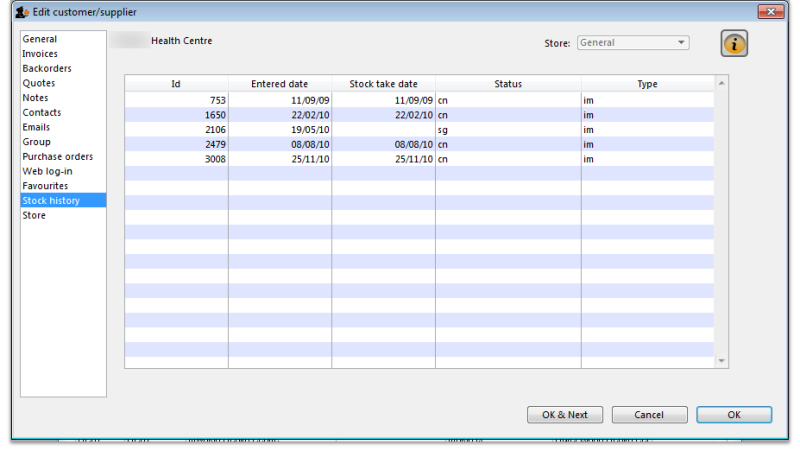Click the Cancel button
Image resolution: width=800 pixels, height=451 pixels.
649,414
